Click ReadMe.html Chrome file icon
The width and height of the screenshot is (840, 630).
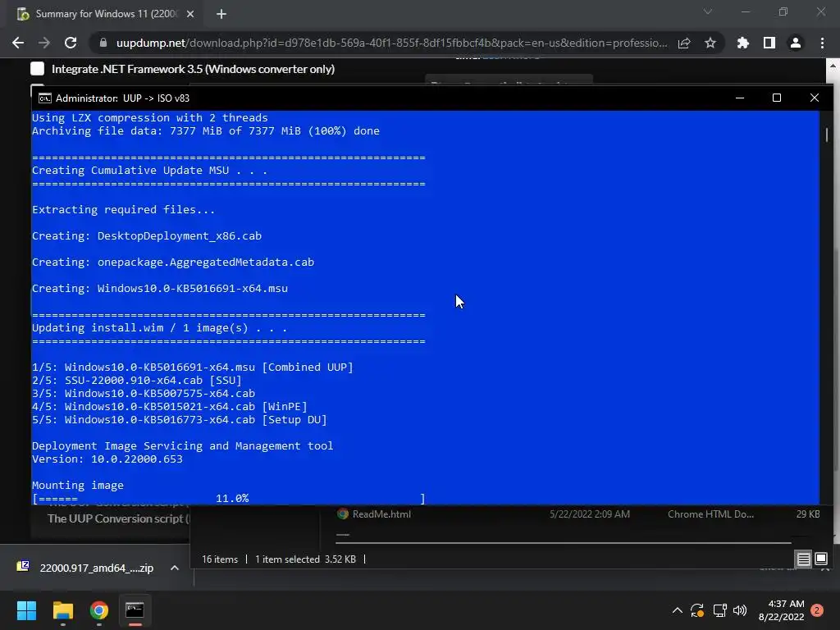point(343,514)
